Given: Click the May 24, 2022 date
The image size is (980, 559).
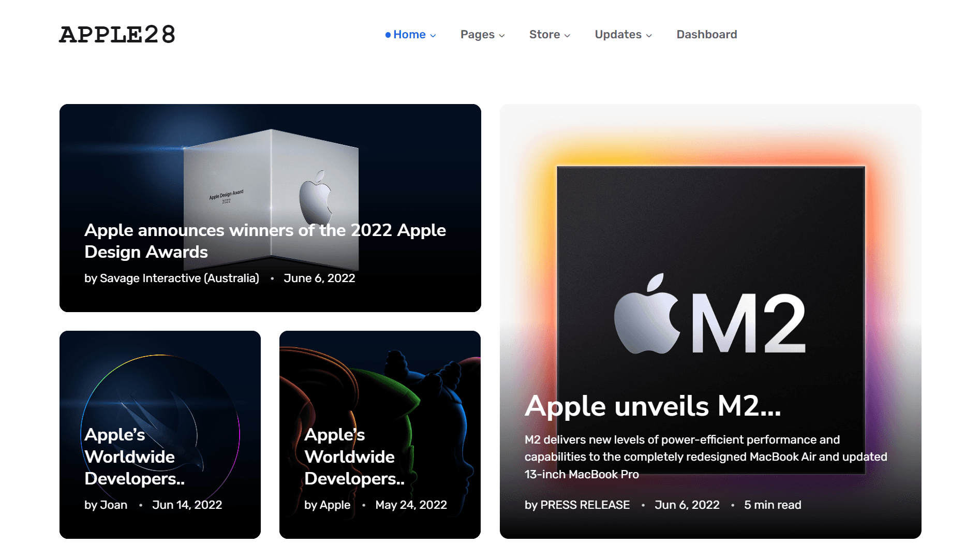Looking at the screenshot, I should (411, 505).
